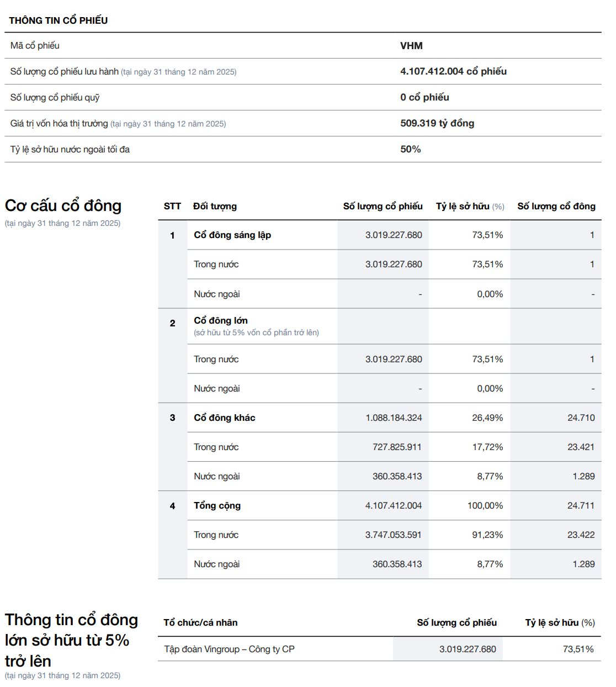Viewport: 616px width, 687px height.
Task: Click the VHM stock code value
Action: click(411, 46)
